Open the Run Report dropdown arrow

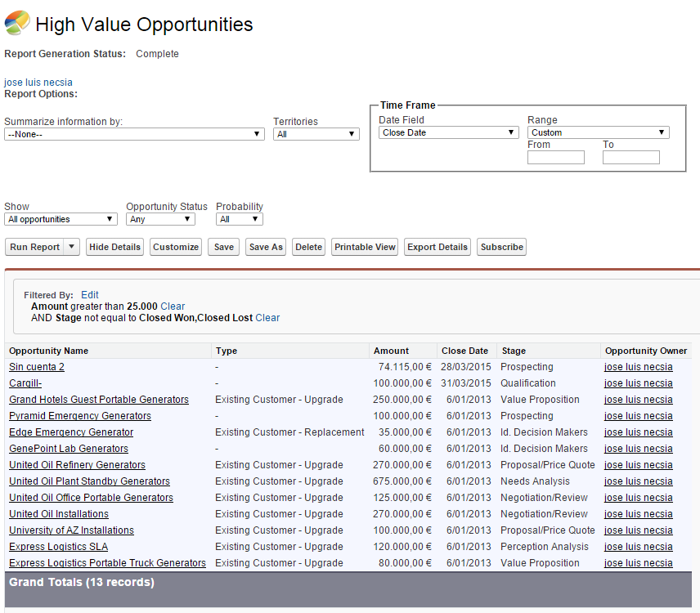tap(72, 247)
